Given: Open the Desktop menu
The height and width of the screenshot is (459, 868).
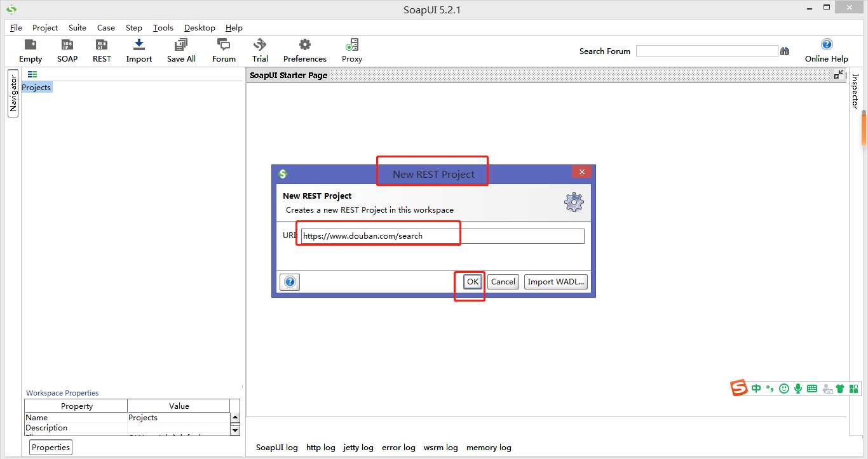Looking at the screenshot, I should 200,28.
